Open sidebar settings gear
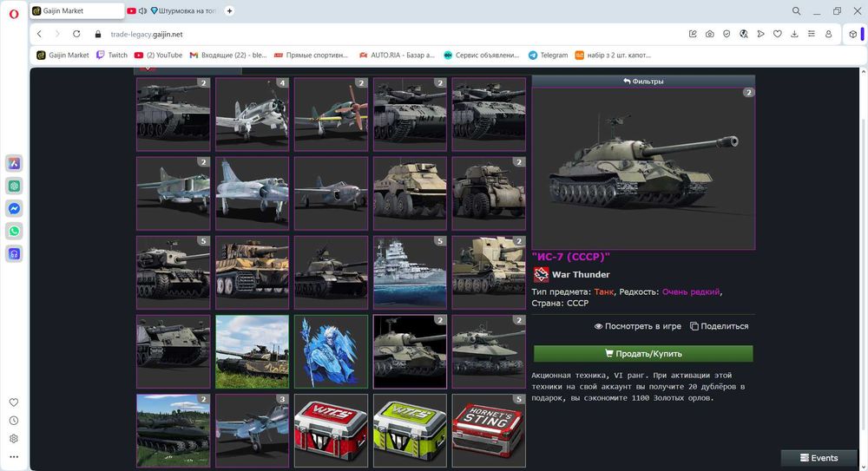This screenshot has width=868, height=471. tap(14, 438)
